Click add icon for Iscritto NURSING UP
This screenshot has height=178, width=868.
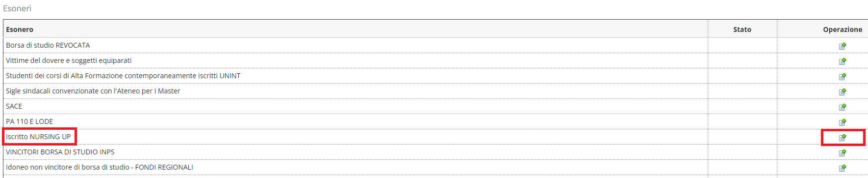pyautogui.click(x=842, y=137)
